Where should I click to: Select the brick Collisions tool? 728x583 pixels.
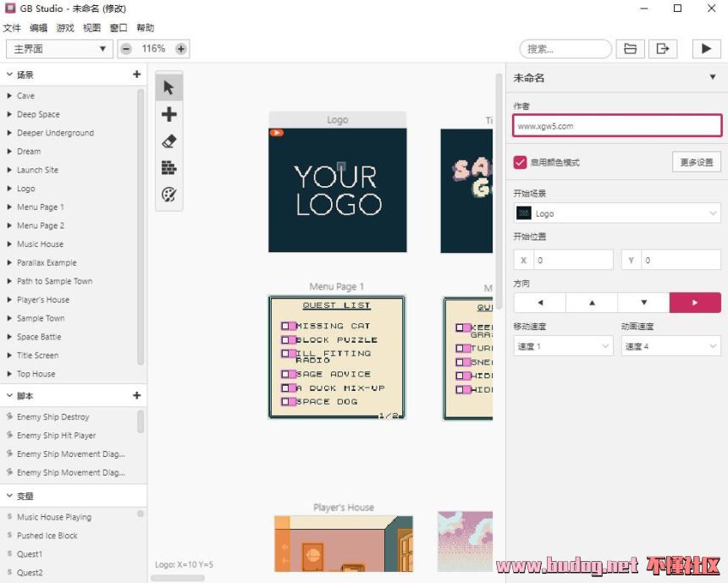point(168,168)
